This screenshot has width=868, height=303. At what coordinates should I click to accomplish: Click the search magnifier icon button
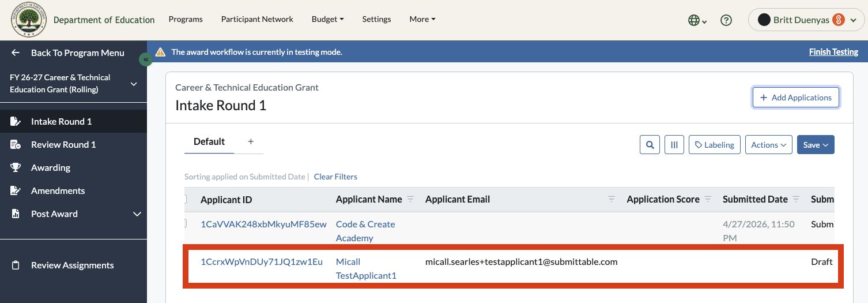pyautogui.click(x=650, y=145)
